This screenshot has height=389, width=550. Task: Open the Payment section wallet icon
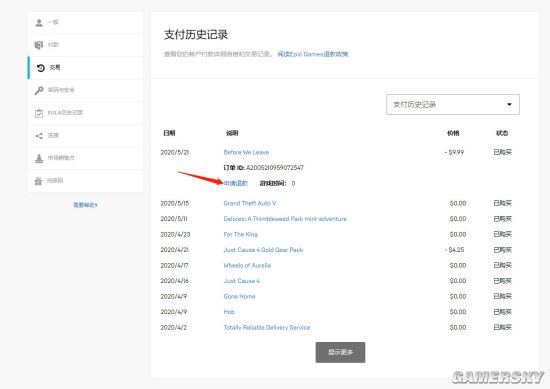pos(39,45)
